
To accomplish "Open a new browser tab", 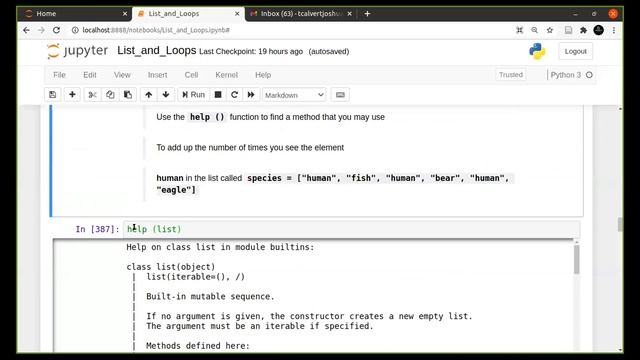I will [367, 13].
